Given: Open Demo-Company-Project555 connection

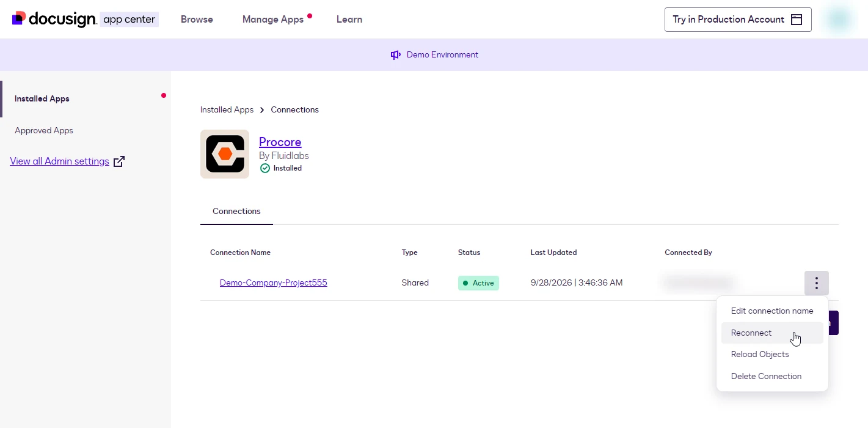Looking at the screenshot, I should (274, 283).
